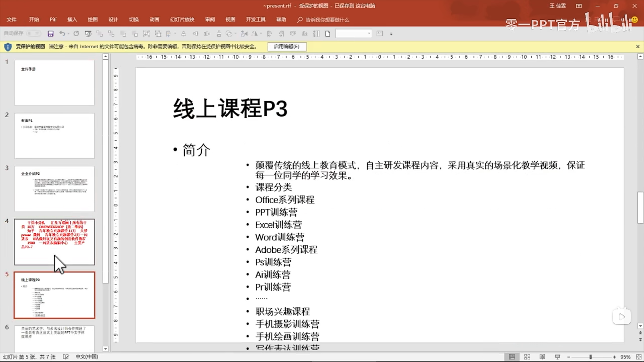The height and width of the screenshot is (362, 644).
Task: Expand the merge shapes dropdown arrow
Action: click(235, 34)
